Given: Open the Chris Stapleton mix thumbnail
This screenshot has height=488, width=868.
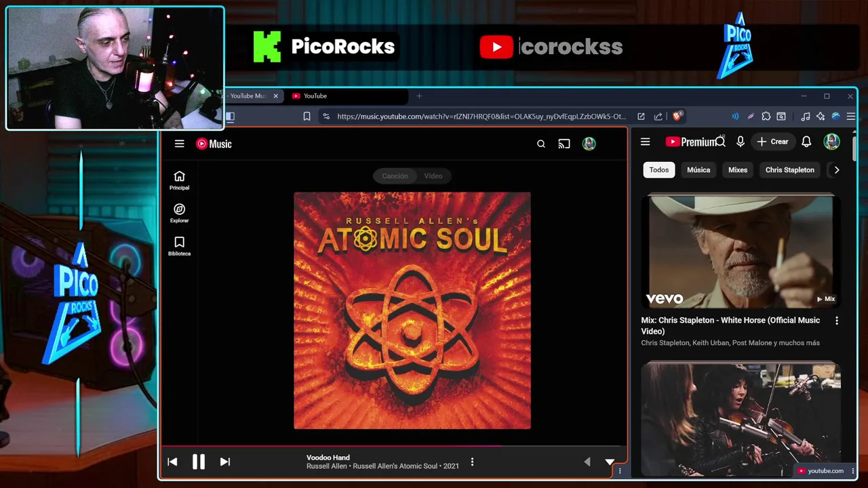Looking at the screenshot, I should (741, 251).
